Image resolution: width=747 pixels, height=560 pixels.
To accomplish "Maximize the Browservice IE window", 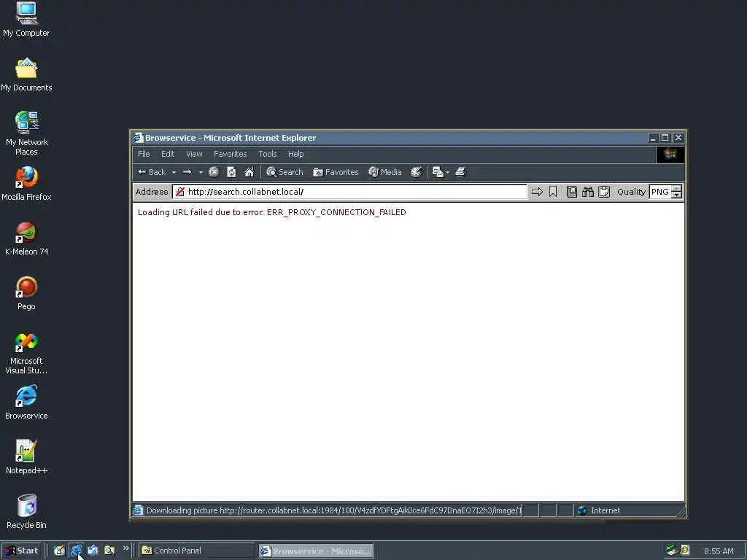I will coord(665,138).
